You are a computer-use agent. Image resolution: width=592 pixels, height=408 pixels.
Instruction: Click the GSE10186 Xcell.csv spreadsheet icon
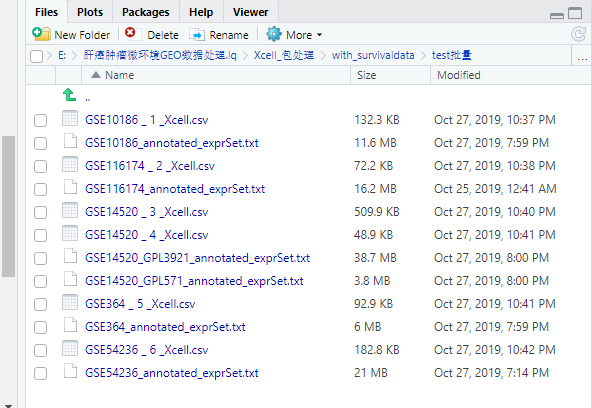click(x=70, y=118)
